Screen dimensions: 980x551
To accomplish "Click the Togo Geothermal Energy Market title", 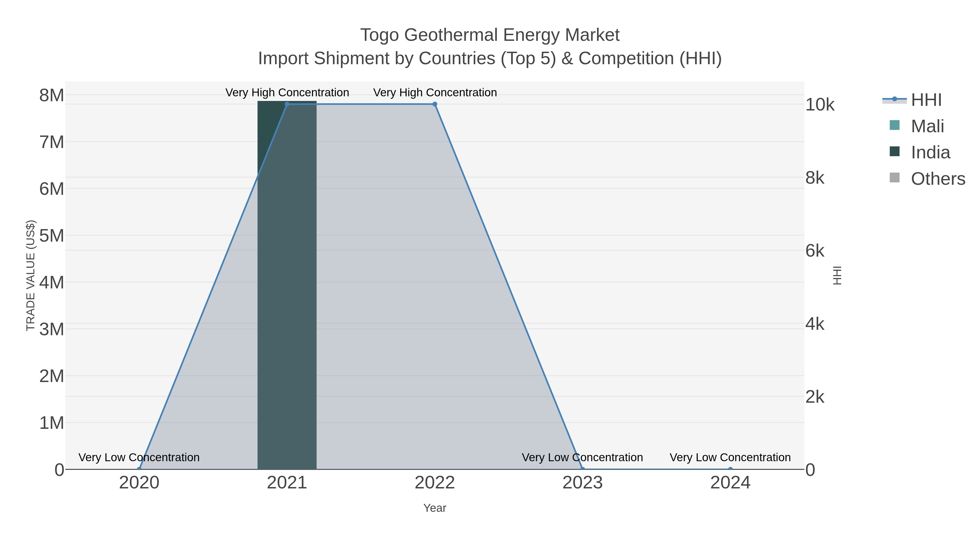I will (490, 35).
